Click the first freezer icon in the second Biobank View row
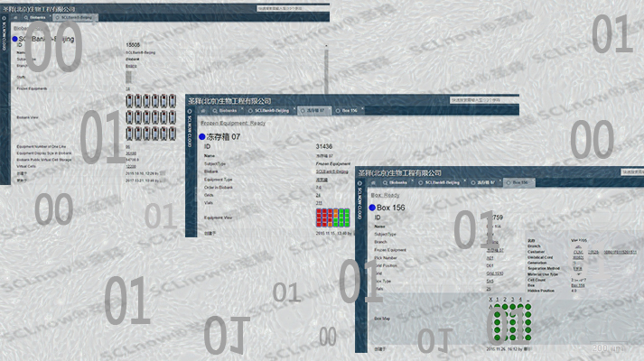This screenshot has width=644, height=361. 129,117
